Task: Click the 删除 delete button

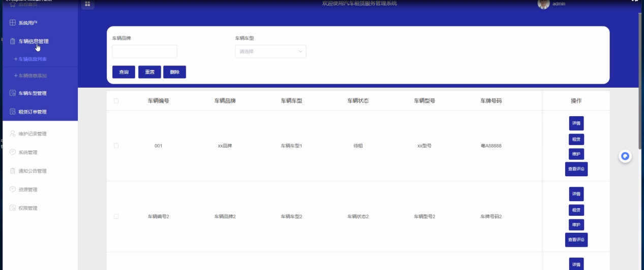Action: click(x=175, y=72)
